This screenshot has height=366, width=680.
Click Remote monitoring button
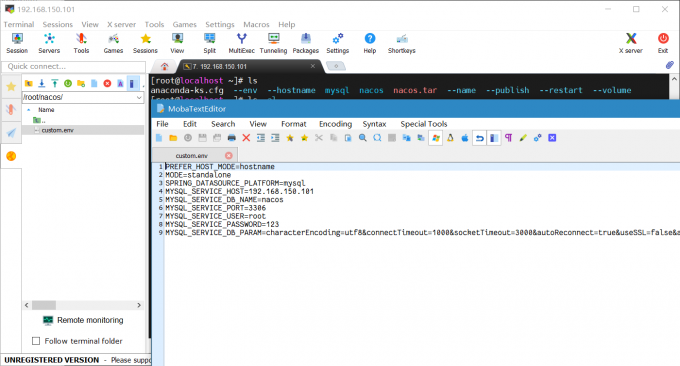(83, 320)
